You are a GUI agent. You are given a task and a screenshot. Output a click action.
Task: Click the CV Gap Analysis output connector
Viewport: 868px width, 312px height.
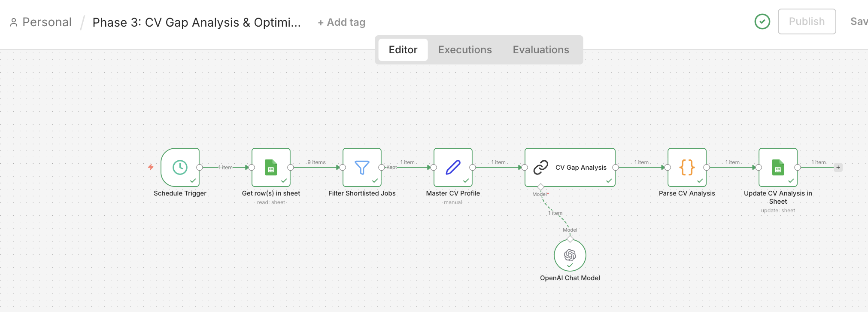coord(615,168)
